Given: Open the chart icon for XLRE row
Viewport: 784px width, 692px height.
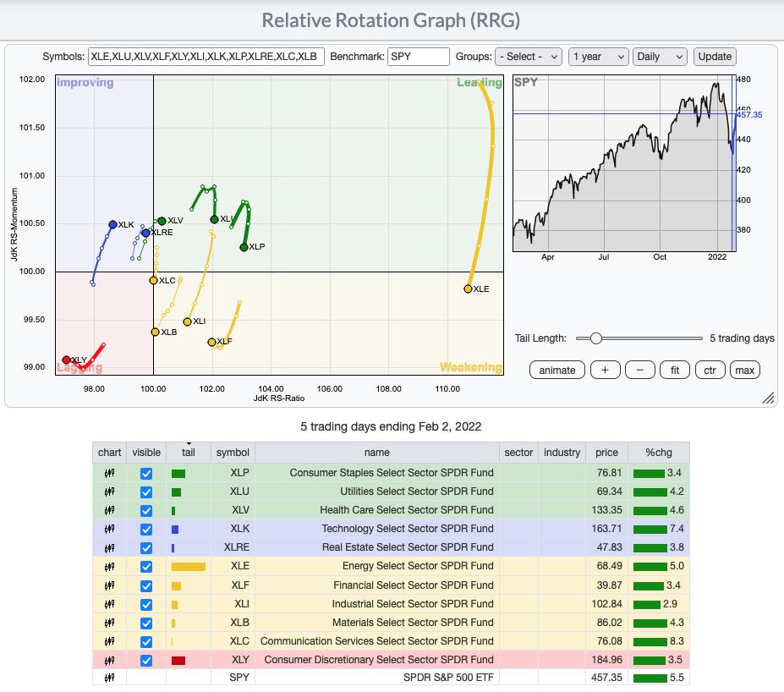Looking at the screenshot, I should pos(109,548).
